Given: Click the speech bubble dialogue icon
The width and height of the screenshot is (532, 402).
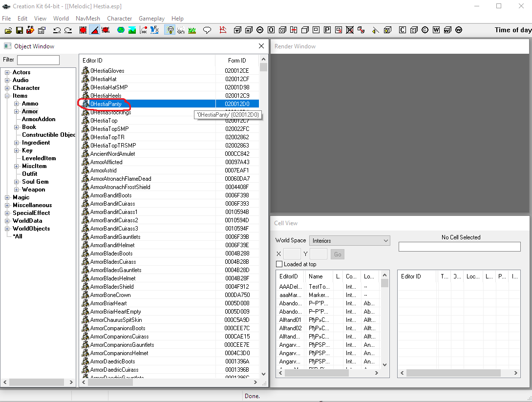Looking at the screenshot, I should [x=207, y=30].
